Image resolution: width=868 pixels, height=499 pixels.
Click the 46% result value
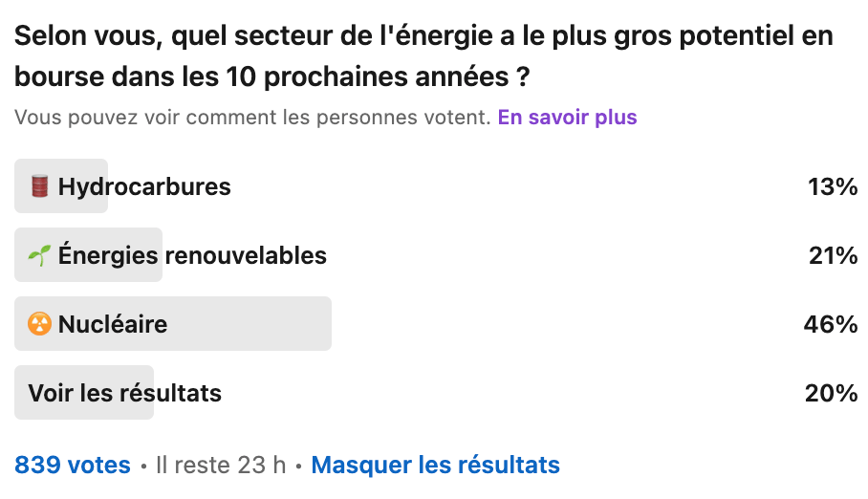tap(831, 324)
